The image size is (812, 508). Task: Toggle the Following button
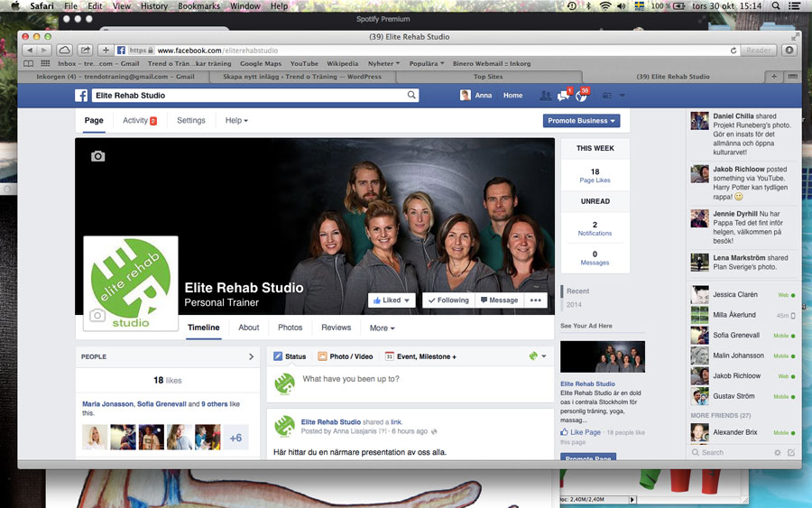448,300
